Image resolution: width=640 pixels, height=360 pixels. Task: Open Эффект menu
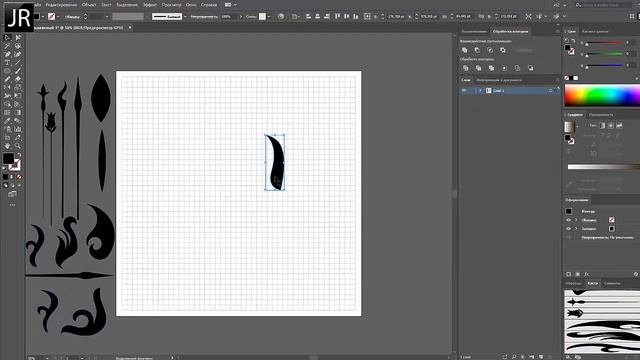[x=150, y=5]
